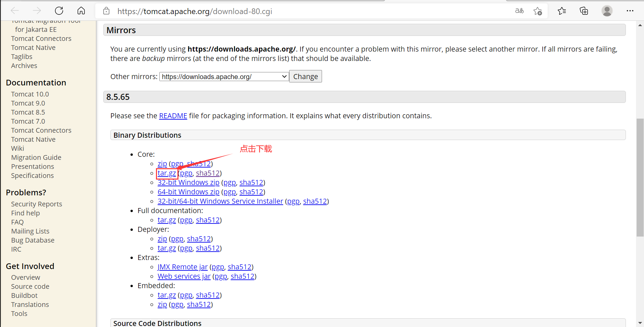Download the 64-bit Windows zip
Screen dimensions: 644x327
[x=189, y=192]
